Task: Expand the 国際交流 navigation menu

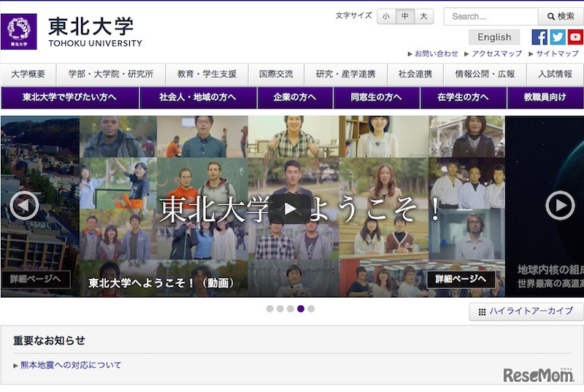Action: click(276, 74)
